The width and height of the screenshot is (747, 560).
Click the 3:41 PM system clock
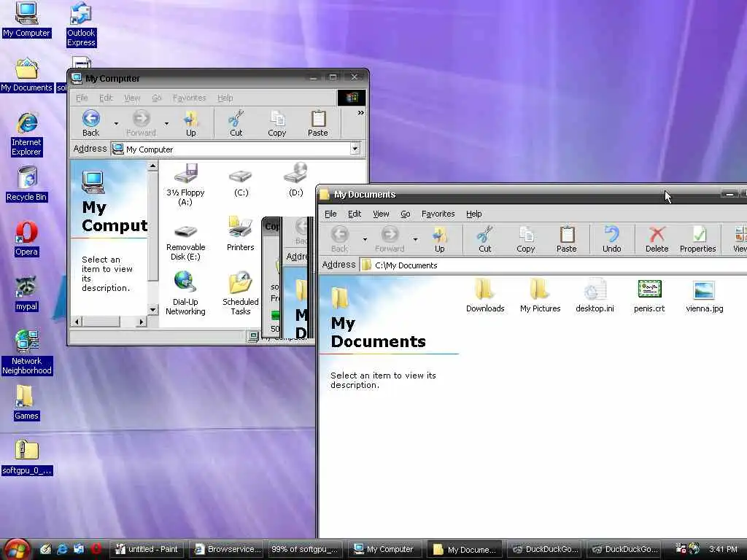723,549
